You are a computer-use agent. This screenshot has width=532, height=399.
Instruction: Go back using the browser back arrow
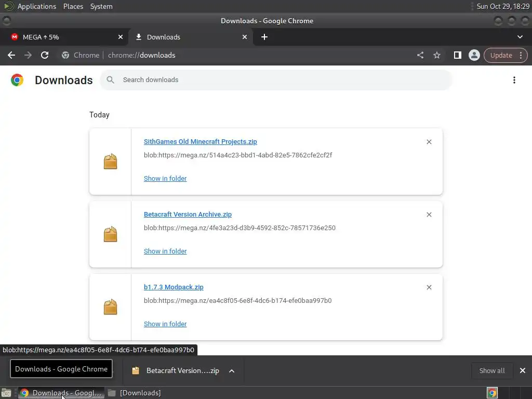coord(11,55)
